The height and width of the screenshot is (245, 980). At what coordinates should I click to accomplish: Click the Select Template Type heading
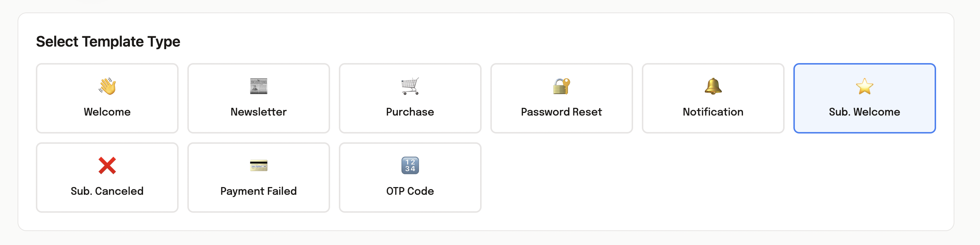[x=108, y=41]
